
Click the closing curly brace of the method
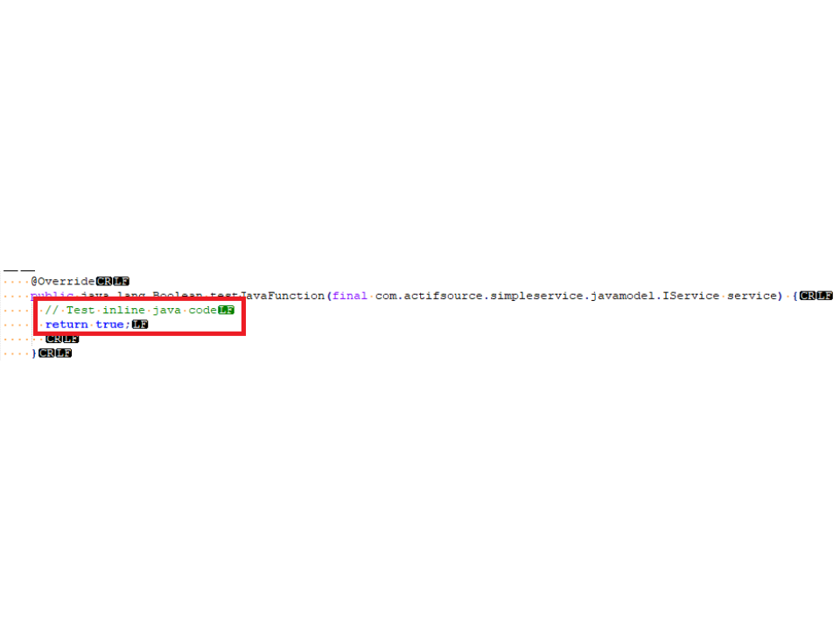34,353
